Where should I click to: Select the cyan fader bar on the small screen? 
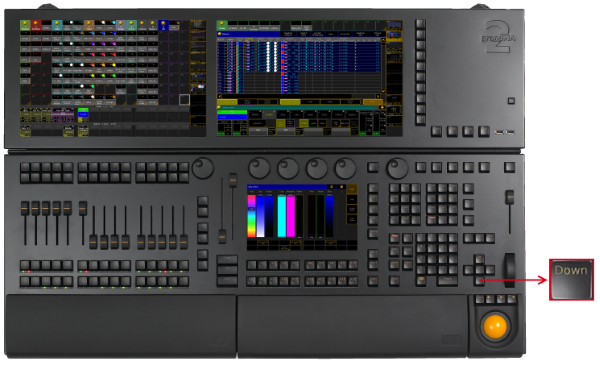click(282, 216)
